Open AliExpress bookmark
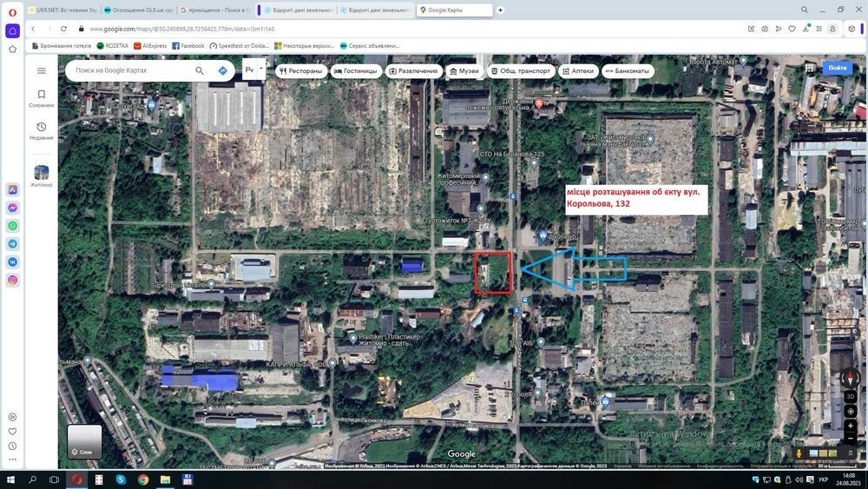868x489 pixels. [150, 46]
